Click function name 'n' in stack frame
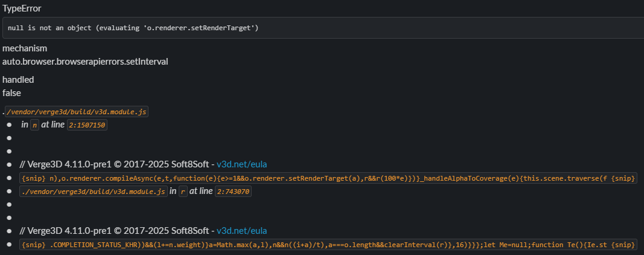This screenshot has width=644, height=255. pos(34,124)
